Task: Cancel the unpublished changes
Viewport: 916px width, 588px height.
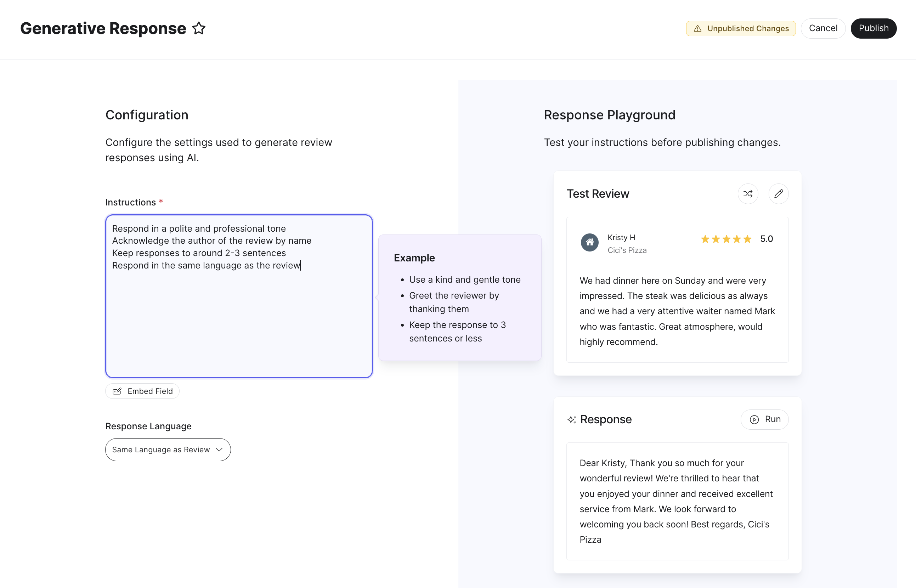Action: tap(823, 28)
